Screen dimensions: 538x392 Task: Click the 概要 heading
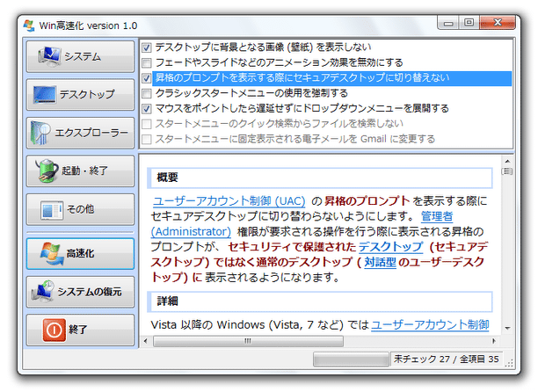[x=167, y=178]
